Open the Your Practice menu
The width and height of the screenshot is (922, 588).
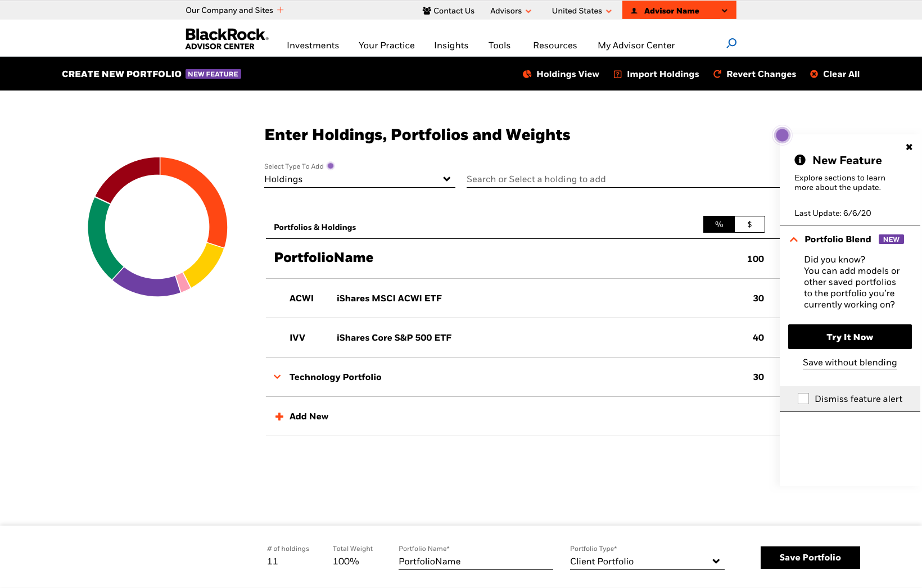pyautogui.click(x=387, y=46)
